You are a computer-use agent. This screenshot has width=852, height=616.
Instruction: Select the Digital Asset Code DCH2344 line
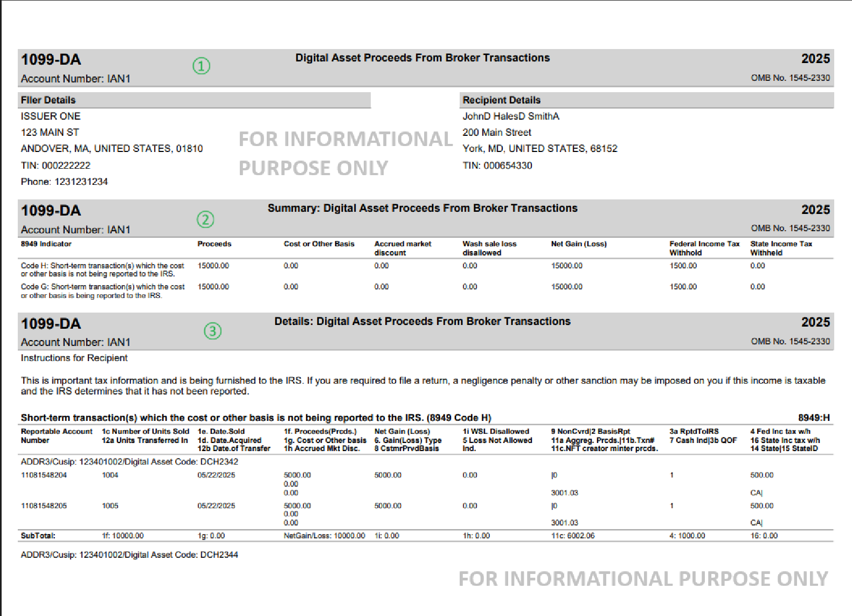coord(129,555)
